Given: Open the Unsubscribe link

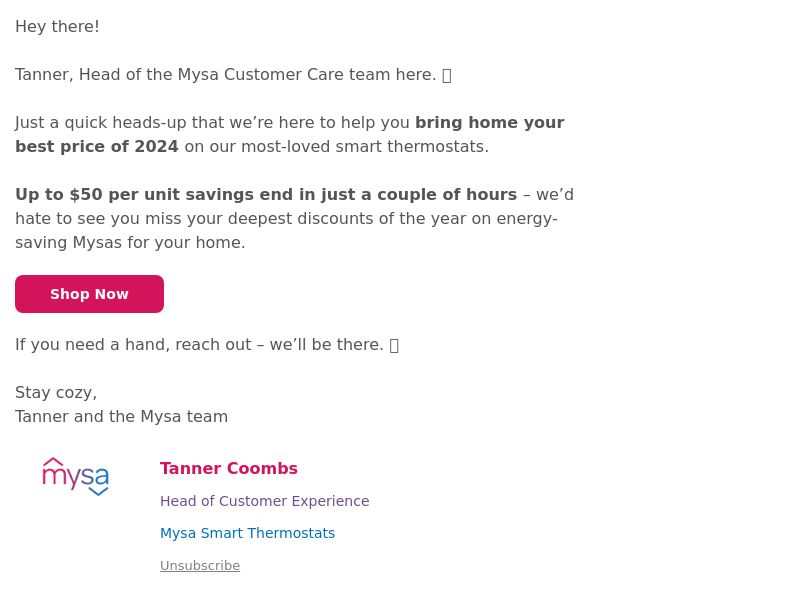Looking at the screenshot, I should click(x=200, y=566).
